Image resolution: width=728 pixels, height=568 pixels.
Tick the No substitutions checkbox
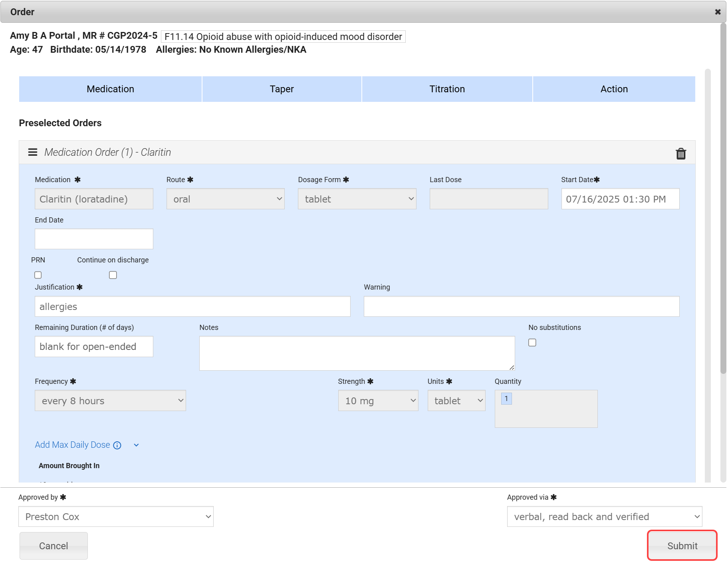click(x=532, y=343)
